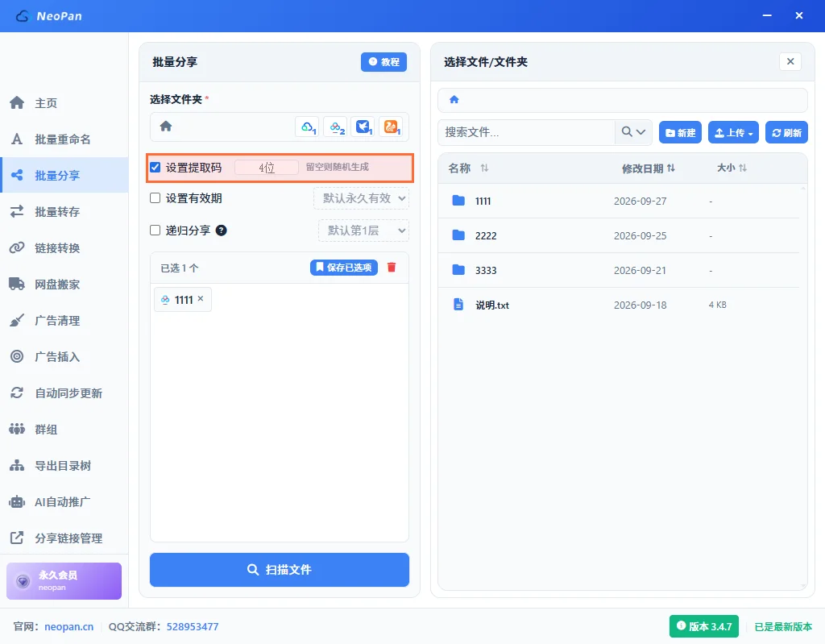Clear selected items with red trash icon

click(392, 268)
